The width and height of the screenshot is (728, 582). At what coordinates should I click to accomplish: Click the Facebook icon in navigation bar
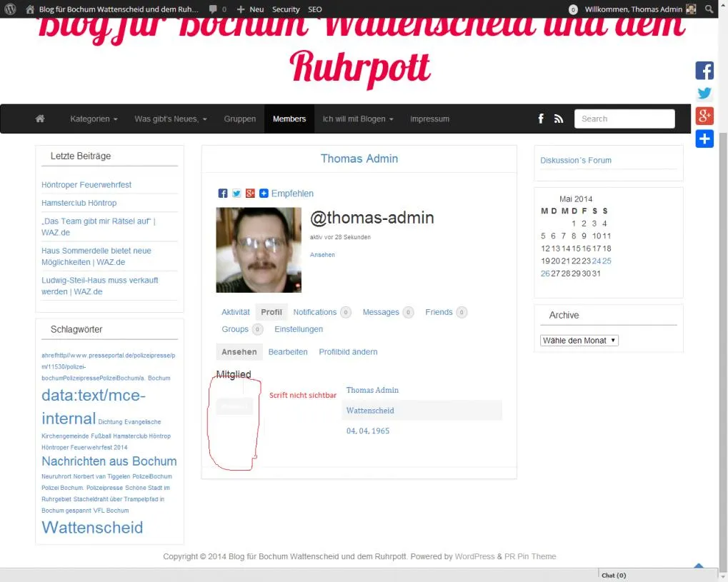pyautogui.click(x=541, y=119)
